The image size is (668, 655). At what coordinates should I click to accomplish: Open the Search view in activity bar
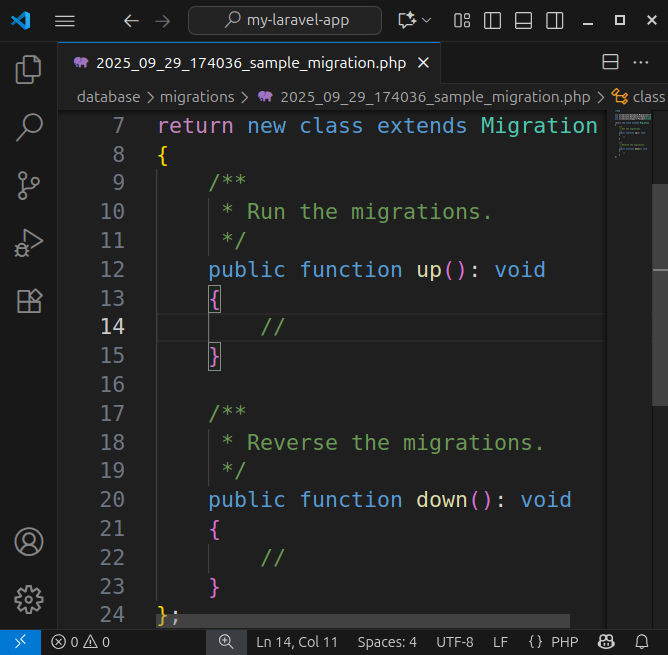(29, 127)
